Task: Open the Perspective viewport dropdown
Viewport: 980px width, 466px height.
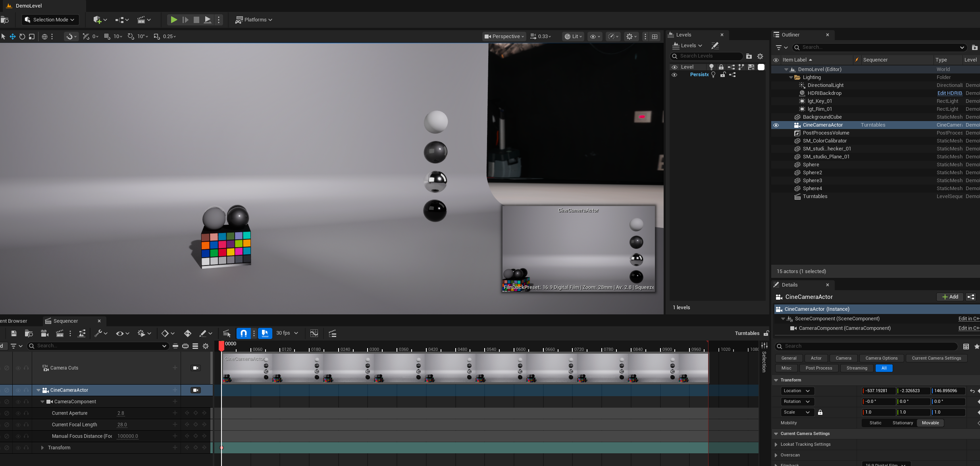Action: pos(503,36)
